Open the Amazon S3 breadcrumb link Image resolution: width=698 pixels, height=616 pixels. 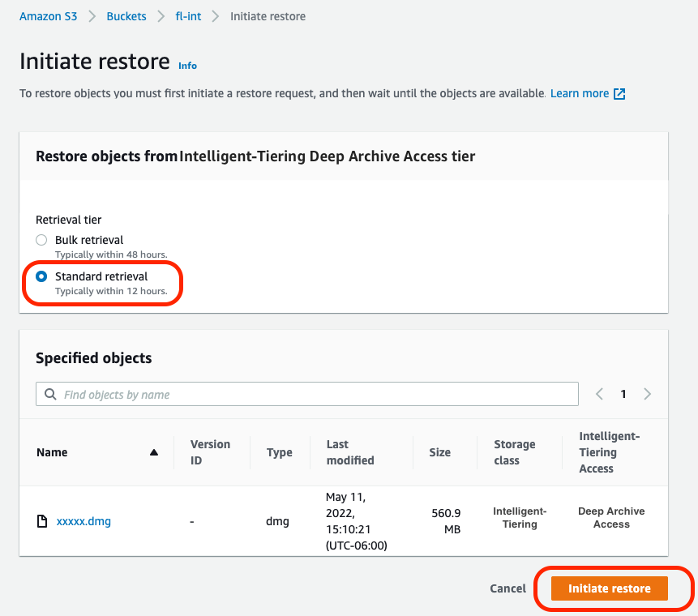(48, 16)
